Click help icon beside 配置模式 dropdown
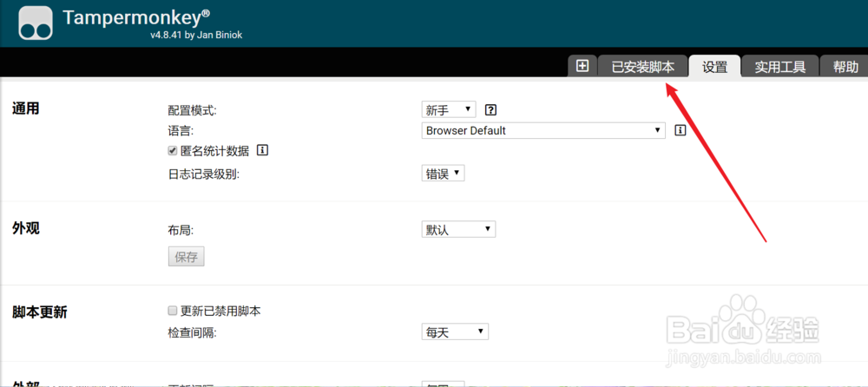Image resolution: width=868 pixels, height=387 pixels. (x=490, y=110)
